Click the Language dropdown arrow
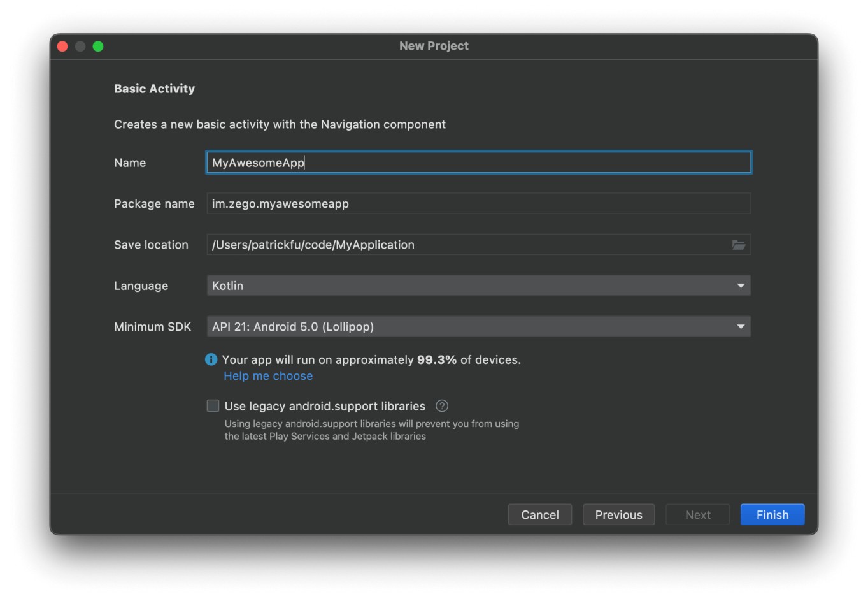Viewport: 868px width, 601px height. pos(741,286)
